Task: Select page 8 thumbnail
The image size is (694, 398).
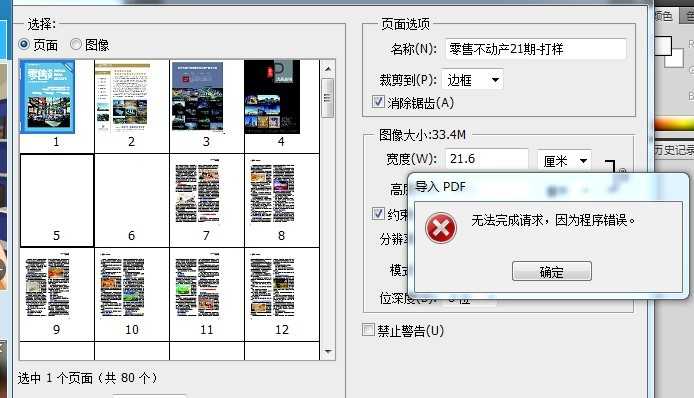Action: pos(281,200)
